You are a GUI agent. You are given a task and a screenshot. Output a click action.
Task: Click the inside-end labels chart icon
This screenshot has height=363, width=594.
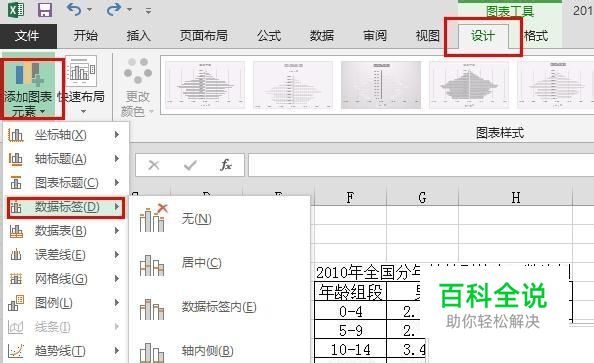click(x=152, y=309)
